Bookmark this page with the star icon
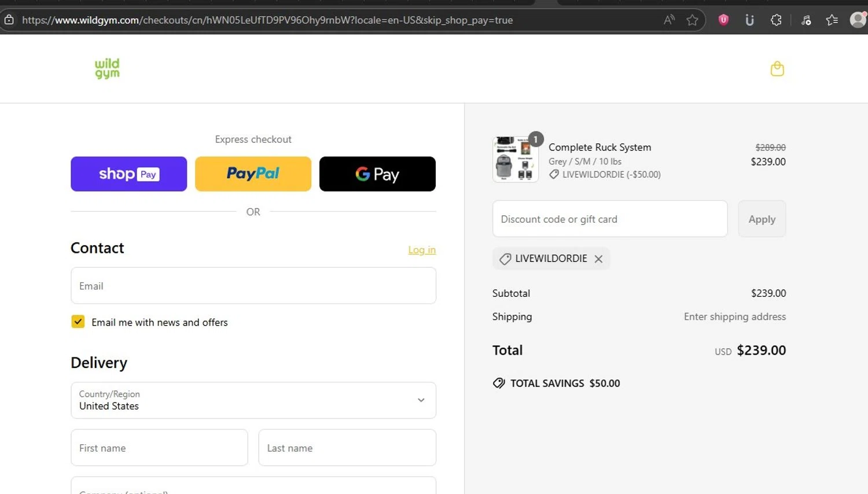 coord(692,20)
